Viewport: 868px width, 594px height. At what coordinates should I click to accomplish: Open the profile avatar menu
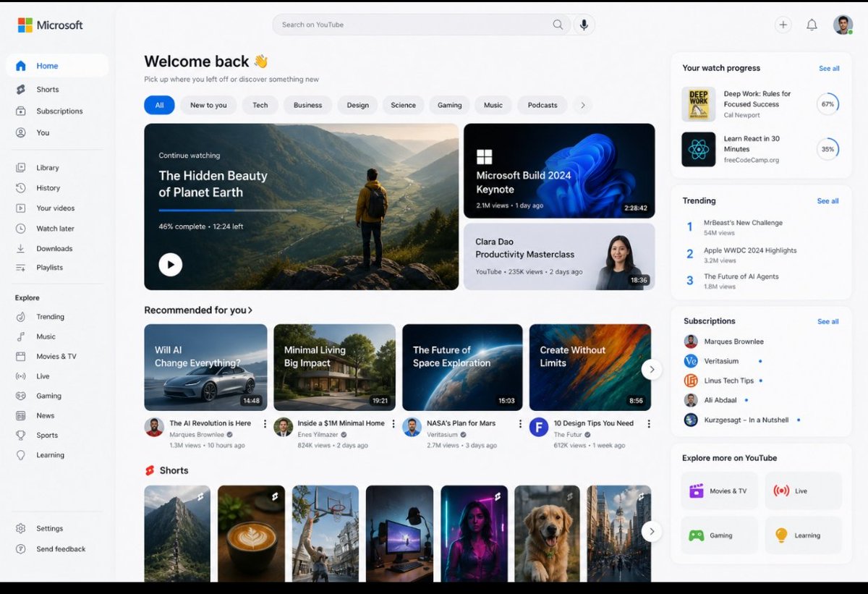[x=843, y=25]
